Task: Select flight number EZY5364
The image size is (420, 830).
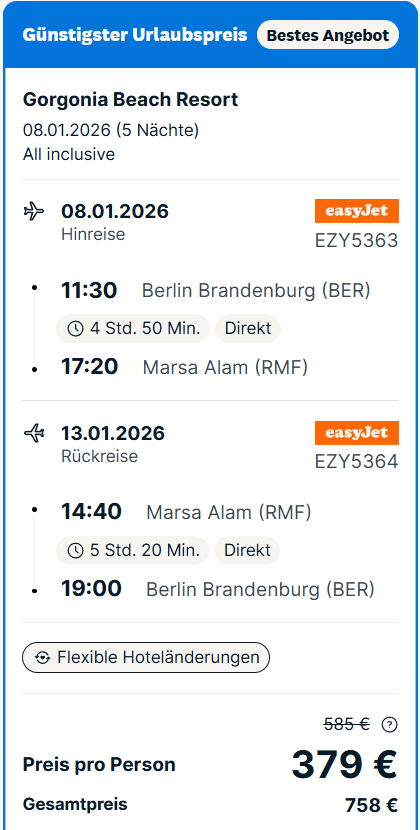Action: pyautogui.click(x=356, y=462)
